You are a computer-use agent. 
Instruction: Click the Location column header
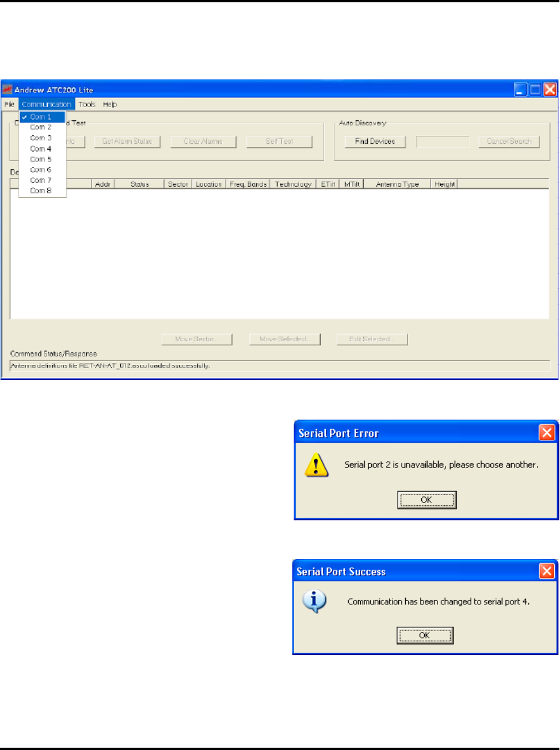208,184
